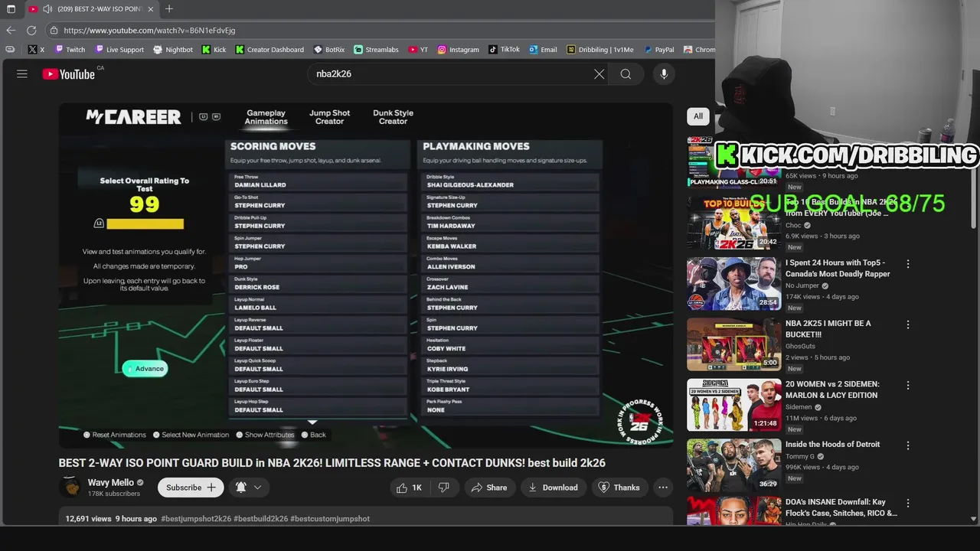
Task: Open the Creator Dashboard bookmark
Action: [269, 50]
